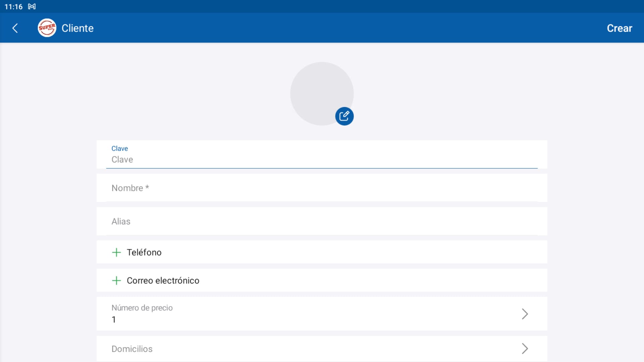Tap the price number value 1
Viewport: 644px width, 362px height.
coord(114,320)
